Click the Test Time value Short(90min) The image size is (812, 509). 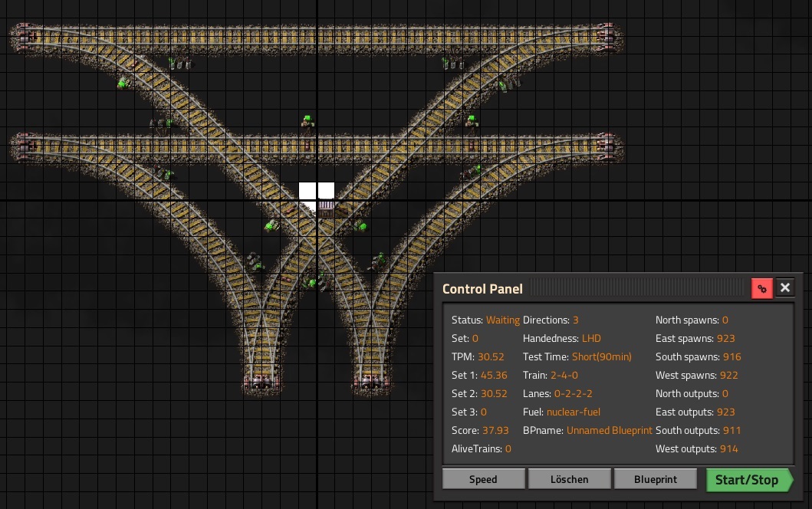point(602,356)
